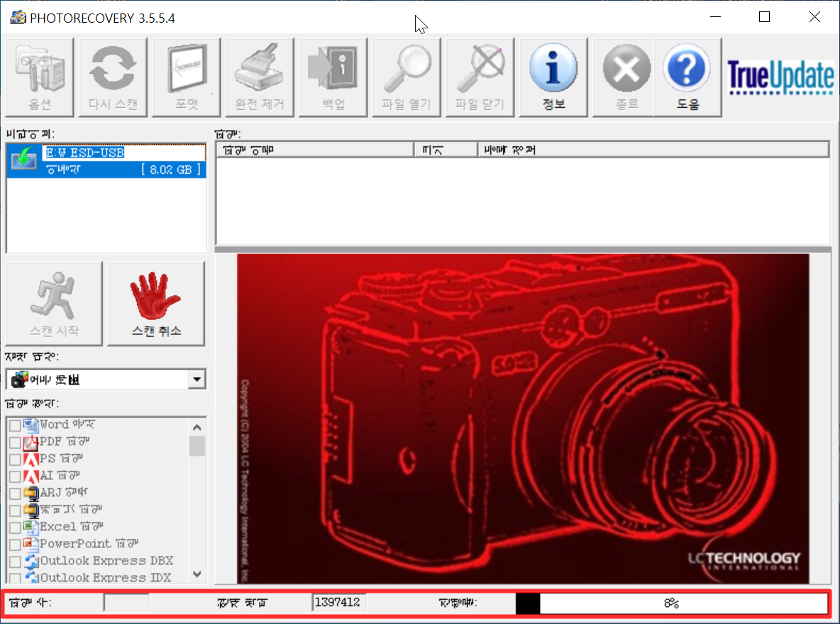Start scanning with 스캔 시작 button

point(54,303)
